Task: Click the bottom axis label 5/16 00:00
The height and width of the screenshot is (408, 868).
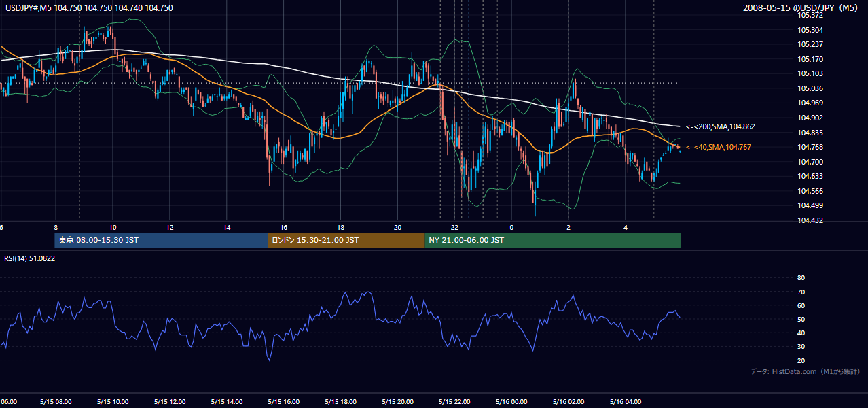Action: [512, 401]
